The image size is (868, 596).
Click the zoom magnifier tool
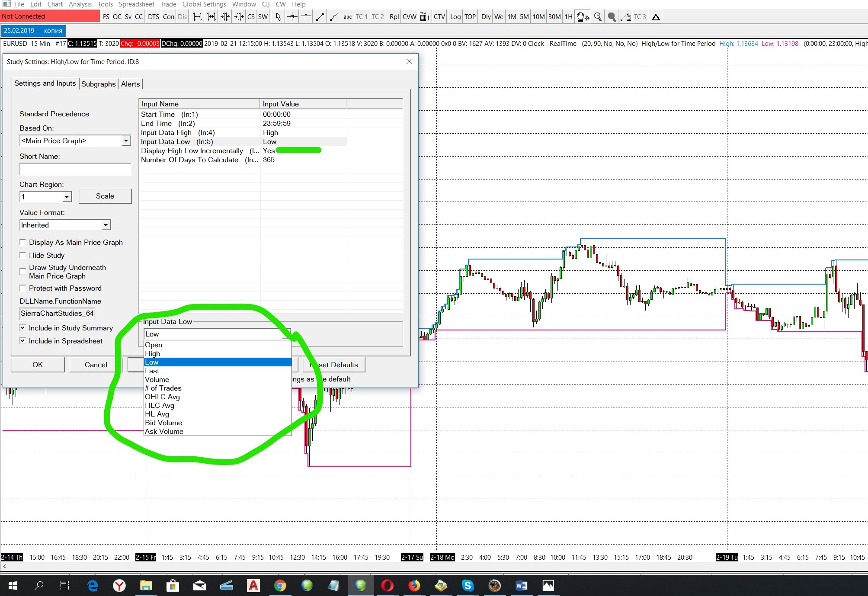click(598, 17)
